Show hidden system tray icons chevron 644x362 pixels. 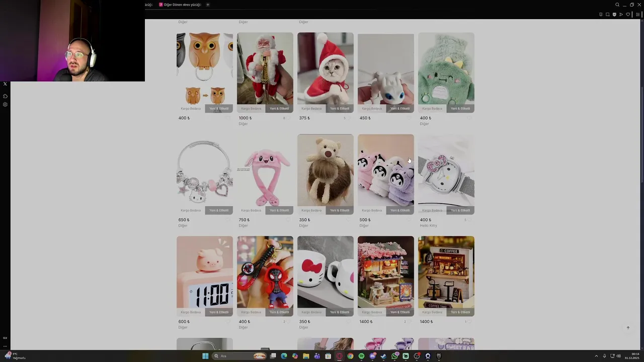click(596, 356)
